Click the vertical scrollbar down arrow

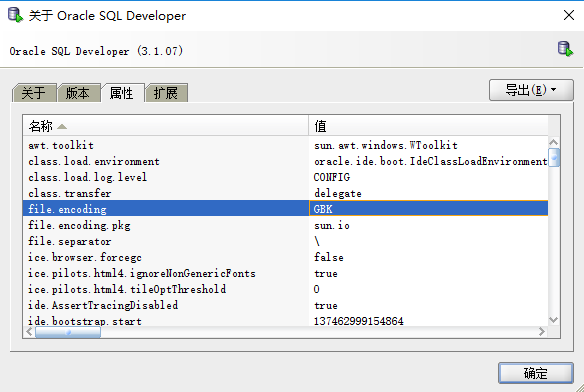553,320
